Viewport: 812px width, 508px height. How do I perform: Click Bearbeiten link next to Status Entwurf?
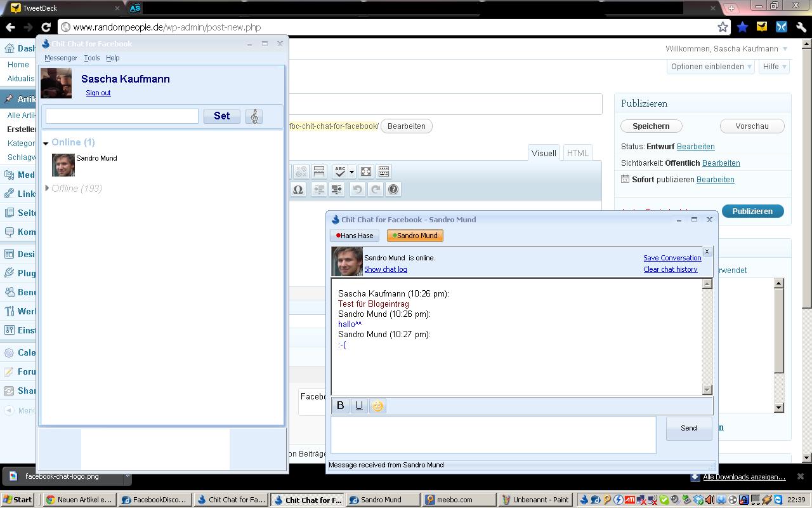tap(696, 147)
